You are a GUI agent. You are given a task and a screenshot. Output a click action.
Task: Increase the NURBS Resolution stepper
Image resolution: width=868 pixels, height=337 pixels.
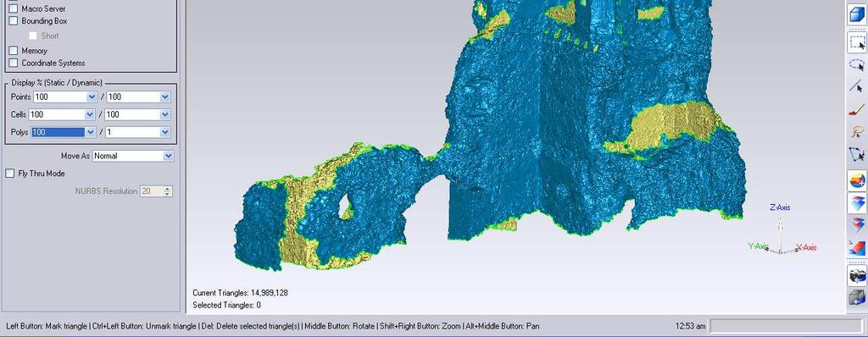click(x=168, y=189)
